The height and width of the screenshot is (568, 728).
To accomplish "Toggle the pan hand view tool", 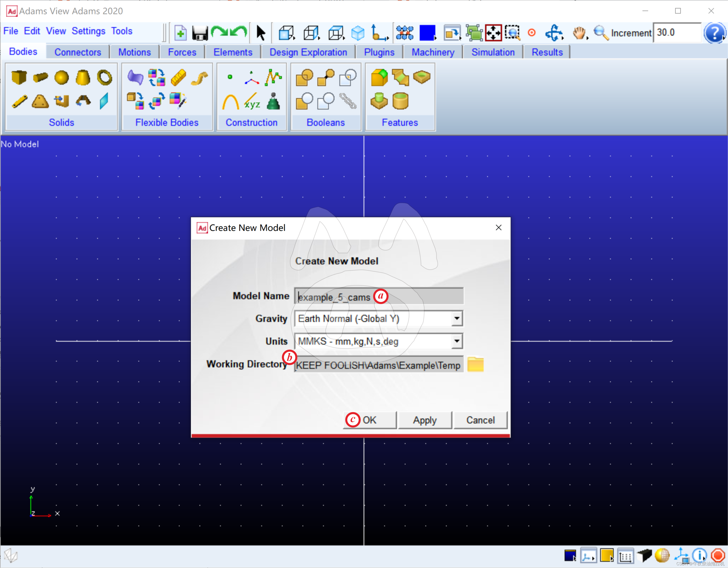I will coord(579,33).
